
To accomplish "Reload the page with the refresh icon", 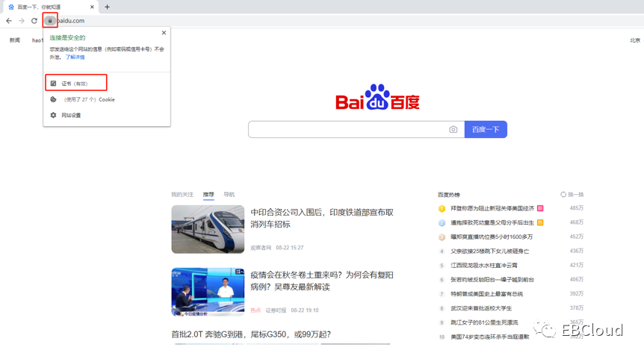I will (x=34, y=21).
